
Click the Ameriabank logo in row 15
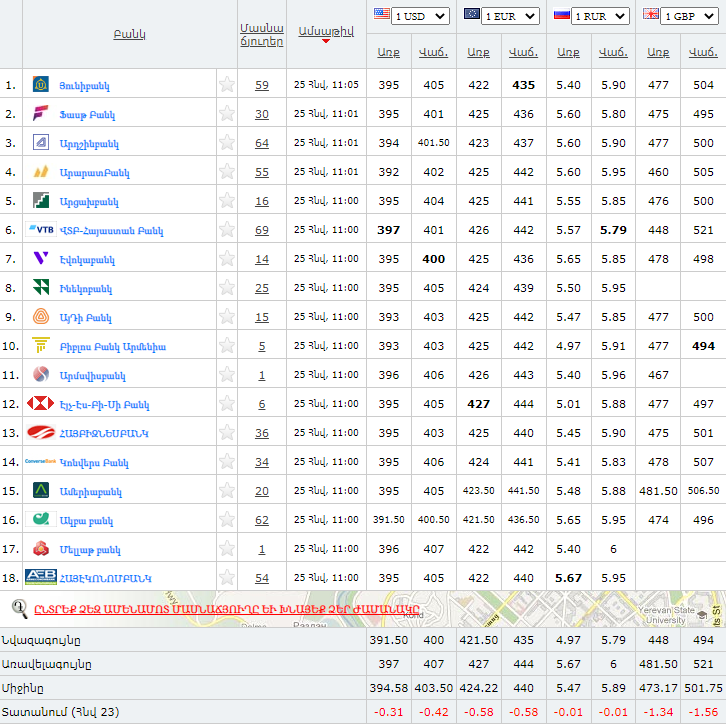coord(41,491)
